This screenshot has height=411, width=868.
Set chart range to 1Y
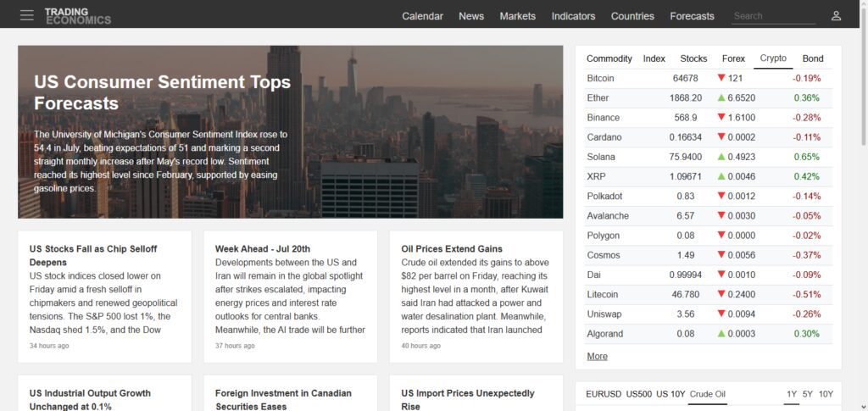tap(792, 394)
